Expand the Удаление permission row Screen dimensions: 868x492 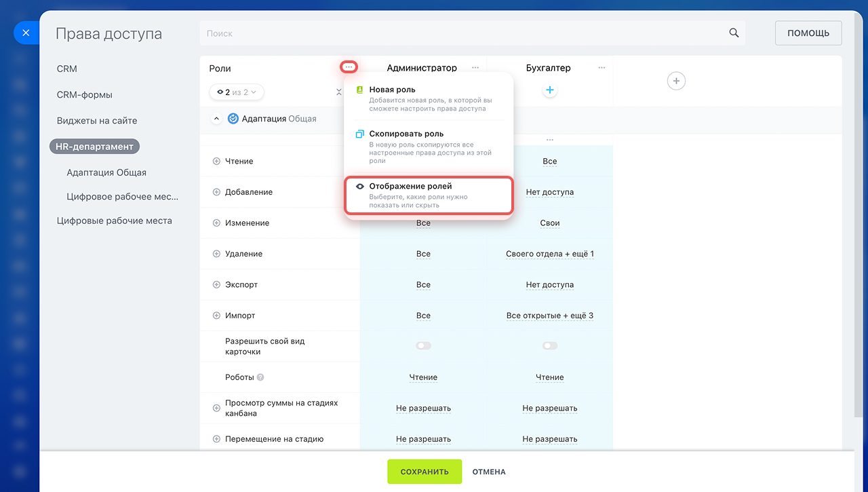pos(217,254)
